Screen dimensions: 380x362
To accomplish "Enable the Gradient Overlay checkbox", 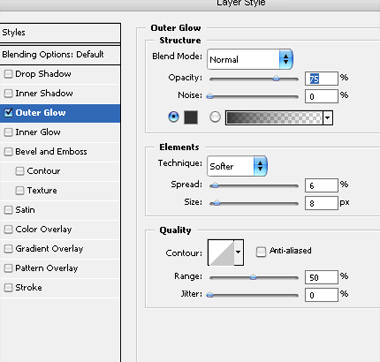I will (8, 249).
